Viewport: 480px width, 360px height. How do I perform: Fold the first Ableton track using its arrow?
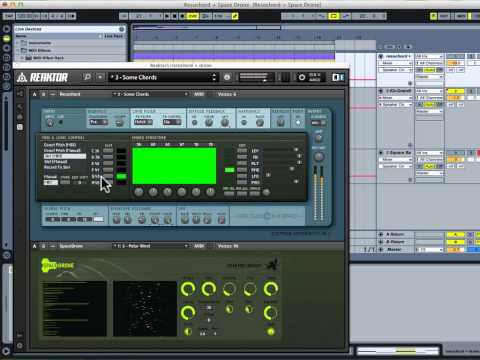click(x=381, y=56)
